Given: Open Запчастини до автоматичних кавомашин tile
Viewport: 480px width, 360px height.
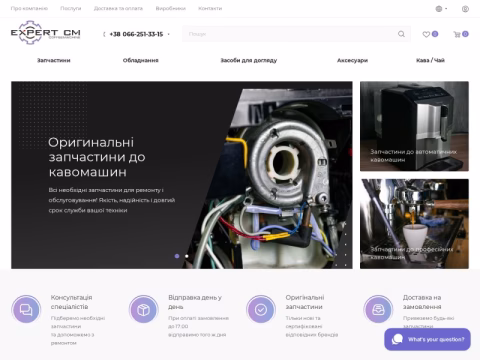Looking at the screenshot, I should tap(414, 126).
